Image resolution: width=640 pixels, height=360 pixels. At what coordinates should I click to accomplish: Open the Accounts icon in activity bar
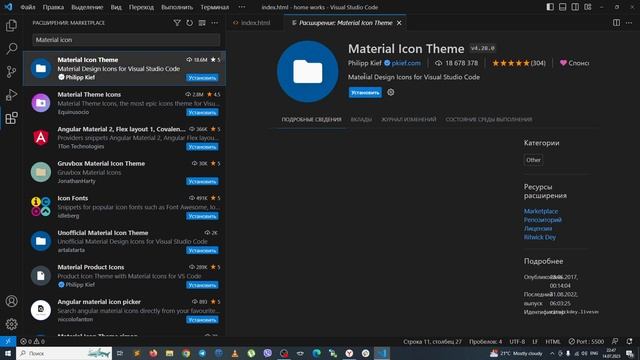[x=11, y=301]
